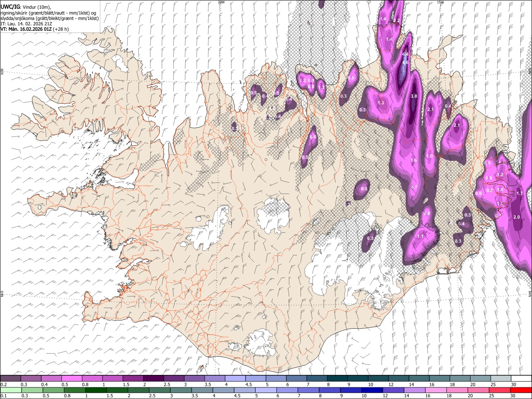Click the darkest green legend swatch
This screenshot has height=399, width=532.
click(x=96, y=390)
